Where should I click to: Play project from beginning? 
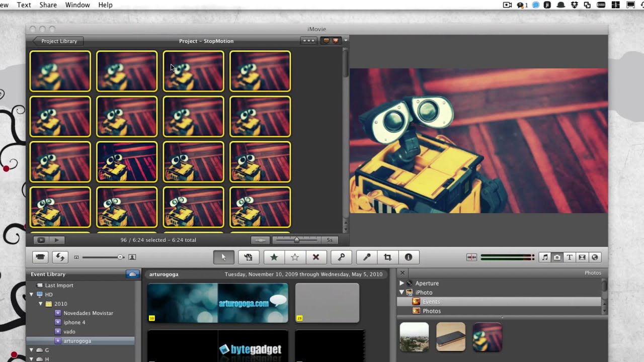(x=57, y=240)
